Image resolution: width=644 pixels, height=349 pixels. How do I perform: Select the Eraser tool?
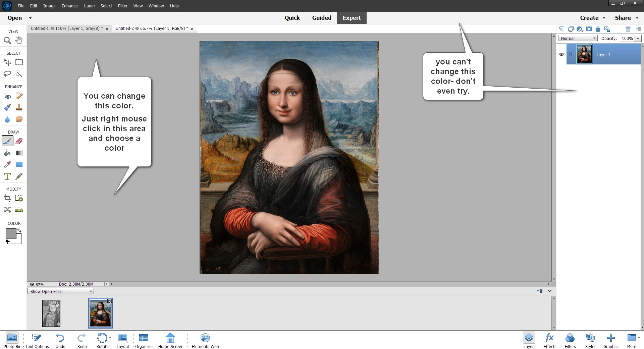[x=19, y=141]
